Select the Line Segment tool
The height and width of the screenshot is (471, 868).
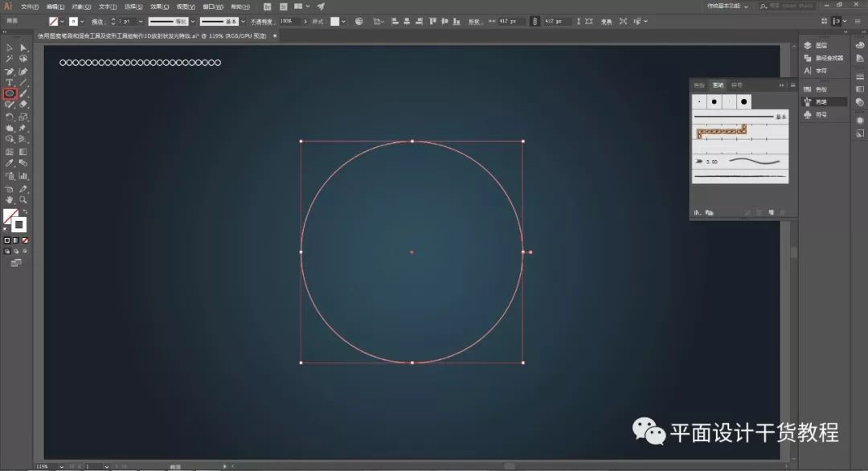[x=23, y=83]
